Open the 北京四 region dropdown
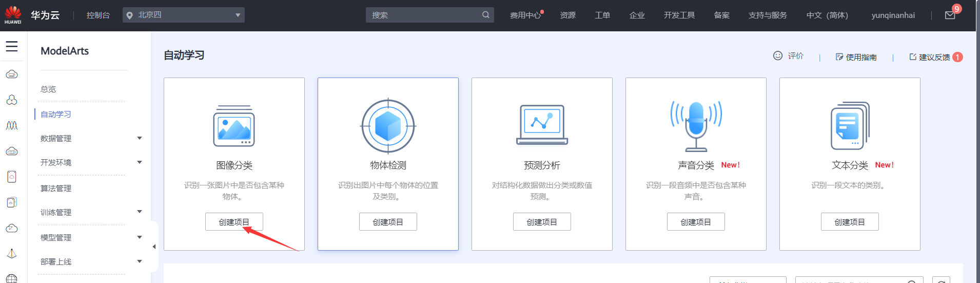Image resolution: width=980 pixels, height=283 pixels. [x=184, y=15]
